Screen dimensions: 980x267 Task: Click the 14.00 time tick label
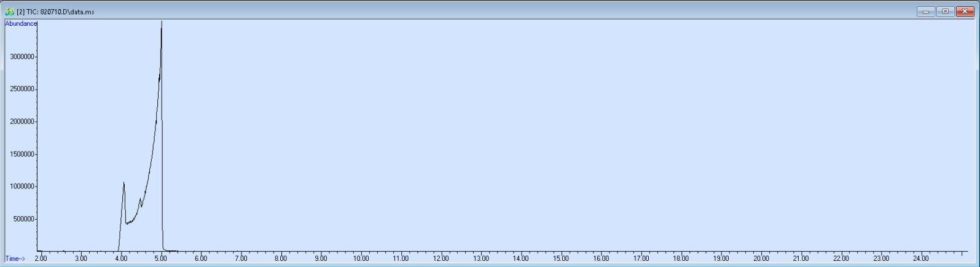pos(521,258)
